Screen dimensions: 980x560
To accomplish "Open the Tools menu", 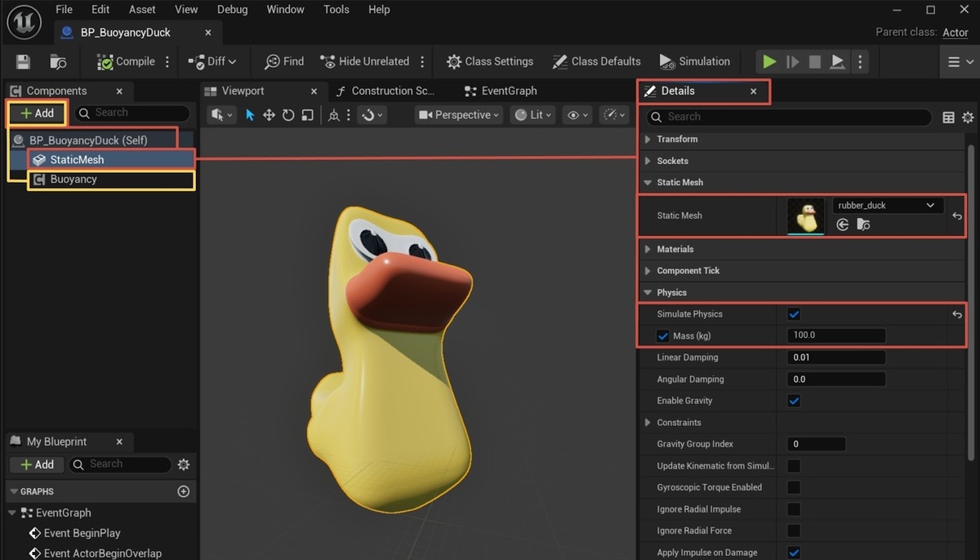I will (x=336, y=10).
